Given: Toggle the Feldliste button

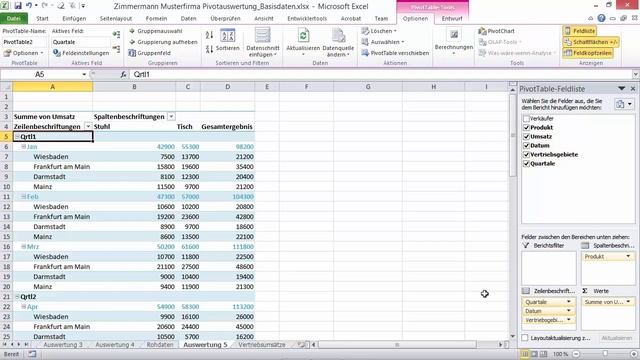Looking at the screenshot, I should coord(580,31).
